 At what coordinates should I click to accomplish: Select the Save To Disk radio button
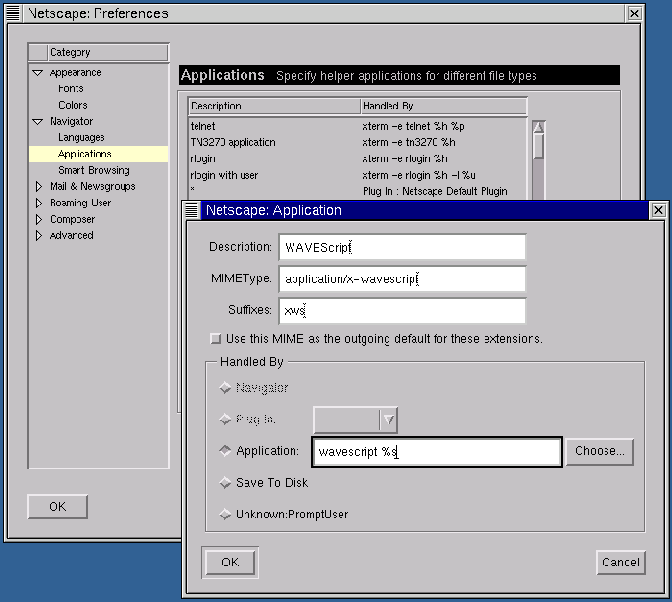point(225,483)
